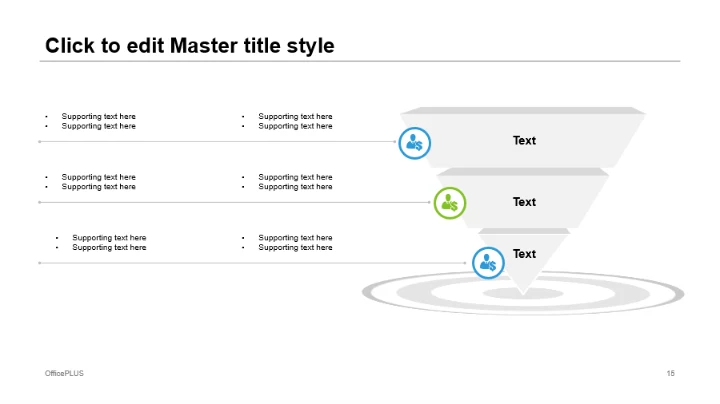Select the OfficePLUS footer text
Viewport: 720px width, 404px height.
click(64, 373)
